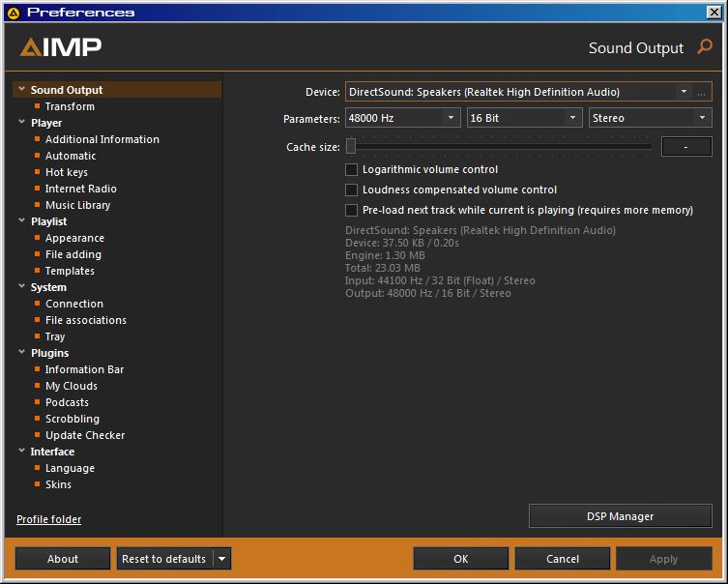Click the Apply button
This screenshot has width=728, height=584.
pos(664,559)
